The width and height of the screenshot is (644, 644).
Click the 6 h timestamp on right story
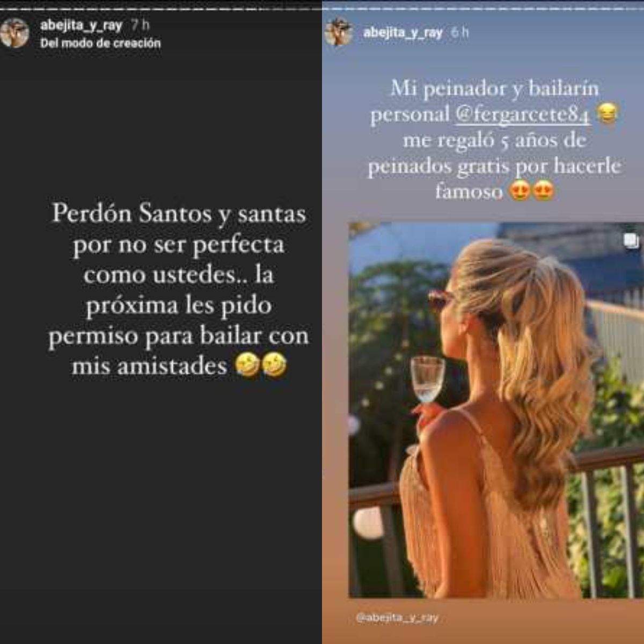tap(460, 32)
